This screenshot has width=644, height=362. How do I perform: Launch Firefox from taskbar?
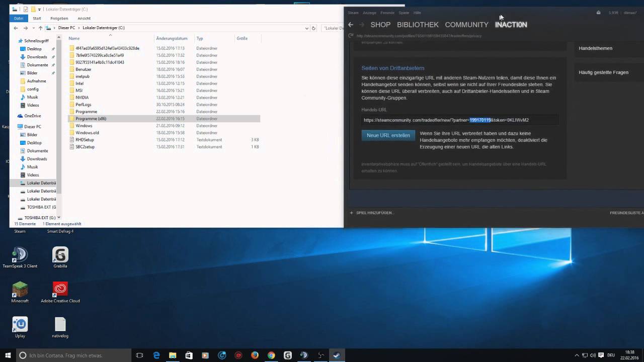pos(255,355)
